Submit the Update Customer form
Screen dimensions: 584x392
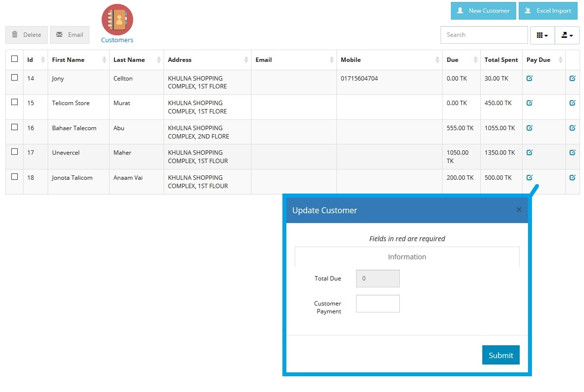[x=501, y=355]
